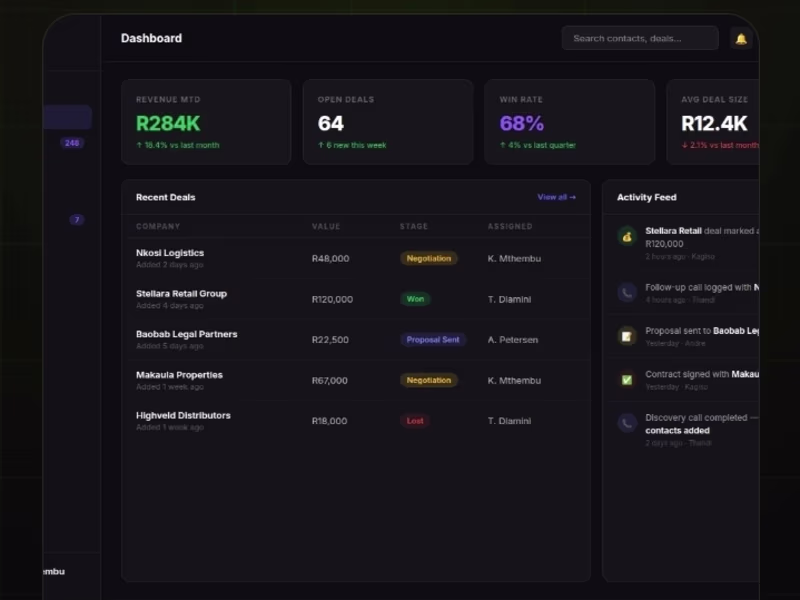Click the Won stage badge

point(415,299)
